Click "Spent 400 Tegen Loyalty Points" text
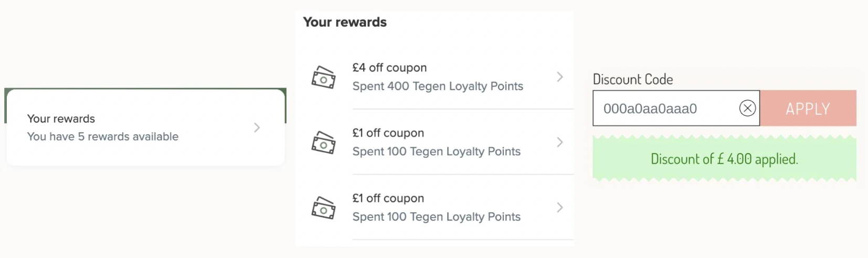Screen dimensions: 868x258 coord(438,86)
